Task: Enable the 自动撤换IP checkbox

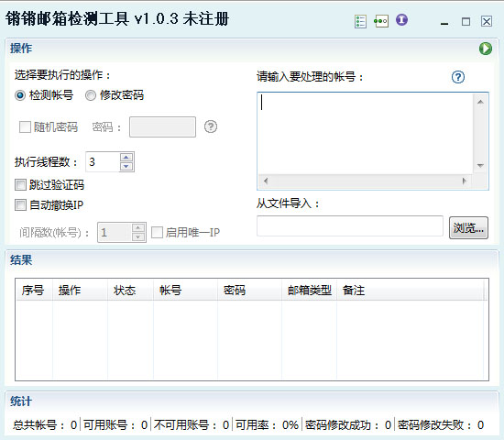Action: coord(49,205)
